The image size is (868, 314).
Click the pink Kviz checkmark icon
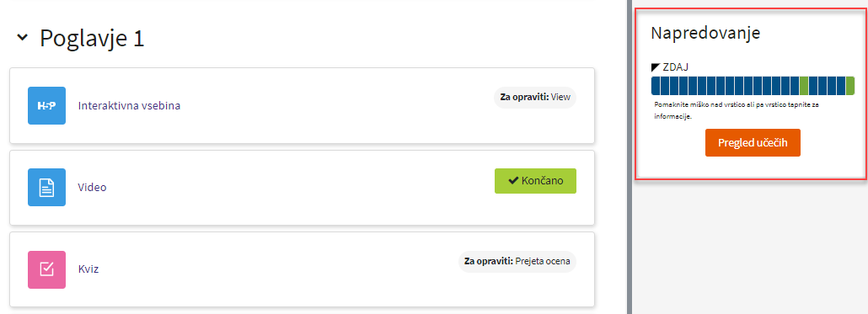click(x=46, y=269)
